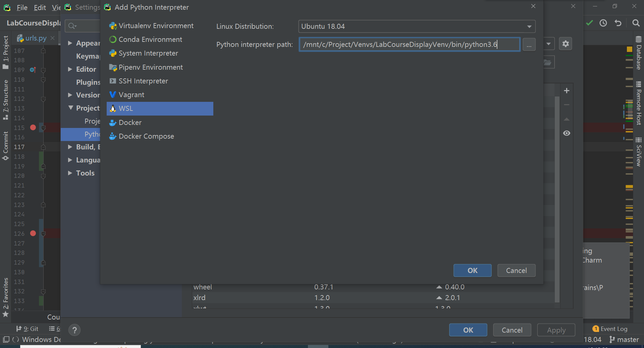Collapse Project settings category
This screenshot has height=348, width=644.
(x=70, y=108)
